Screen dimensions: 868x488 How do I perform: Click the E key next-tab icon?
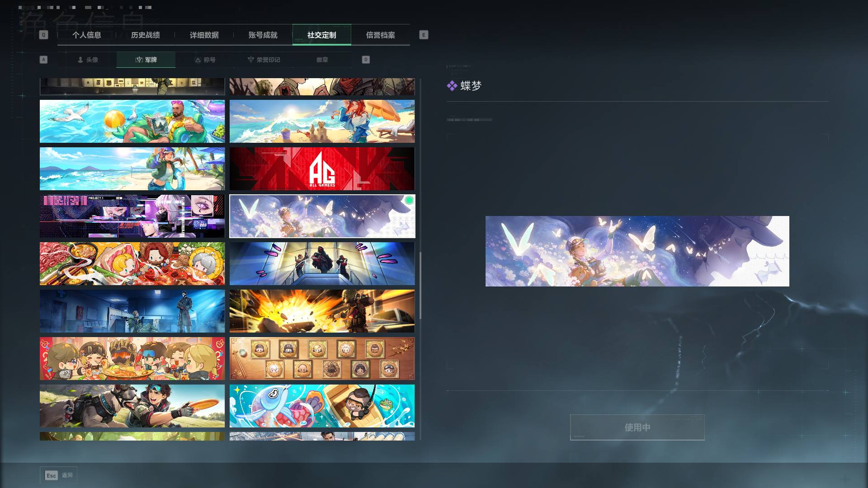coord(424,35)
